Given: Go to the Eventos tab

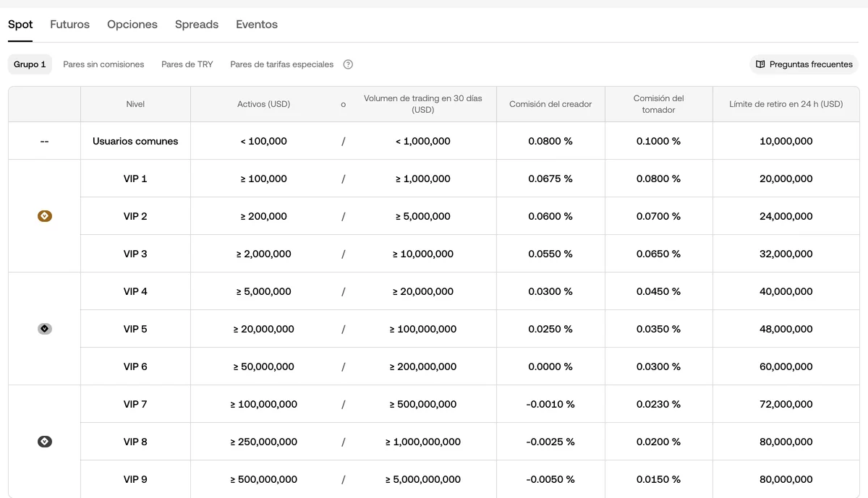Looking at the screenshot, I should point(257,25).
